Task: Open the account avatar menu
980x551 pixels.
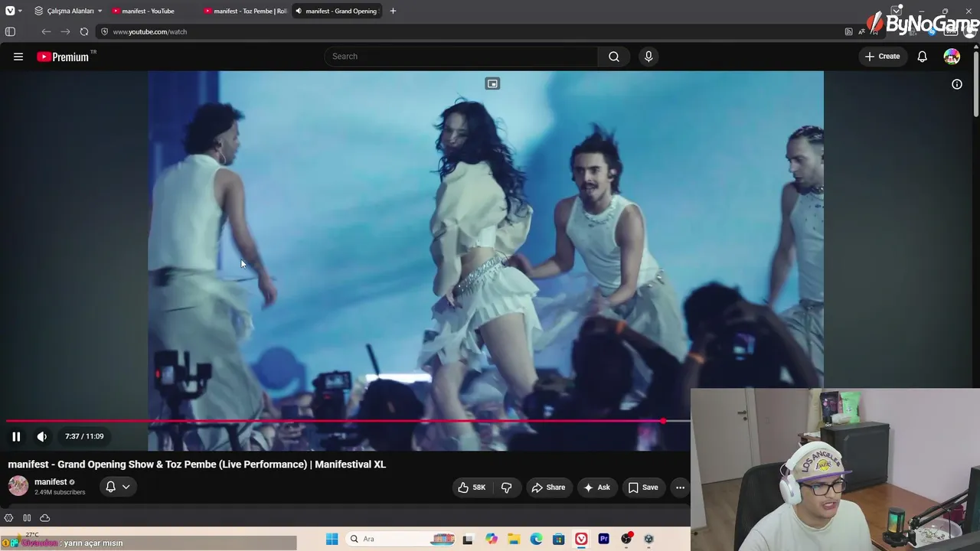Action: pos(952,57)
